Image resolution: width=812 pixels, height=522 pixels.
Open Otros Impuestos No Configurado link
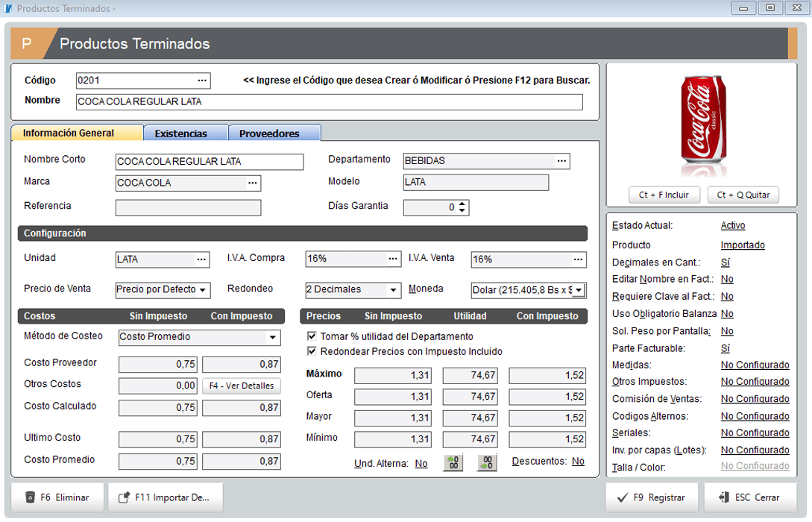[755, 382]
